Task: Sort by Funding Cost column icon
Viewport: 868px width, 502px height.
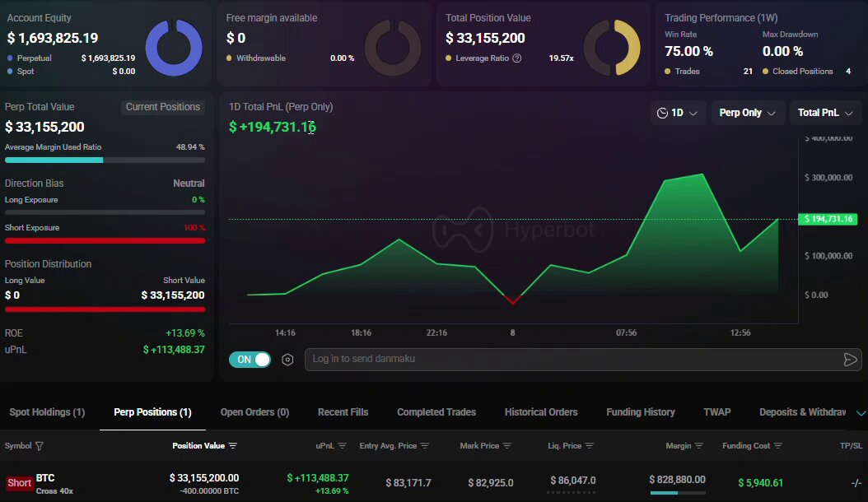Action: tap(778, 446)
